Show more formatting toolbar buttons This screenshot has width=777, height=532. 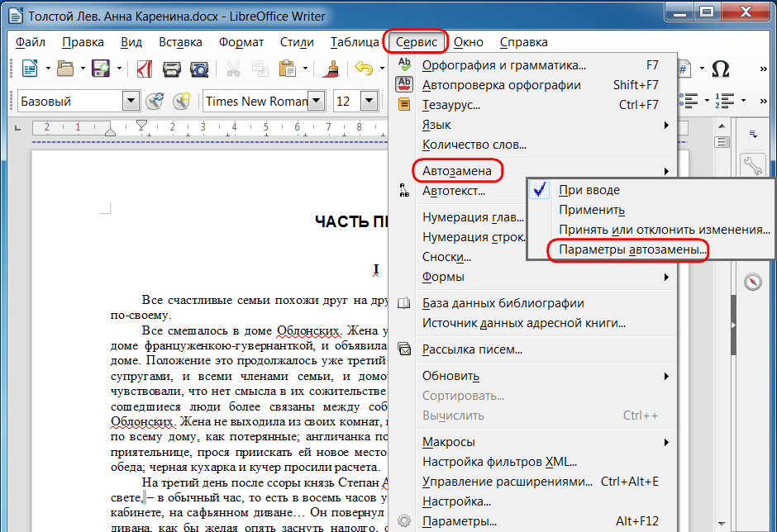(x=763, y=101)
